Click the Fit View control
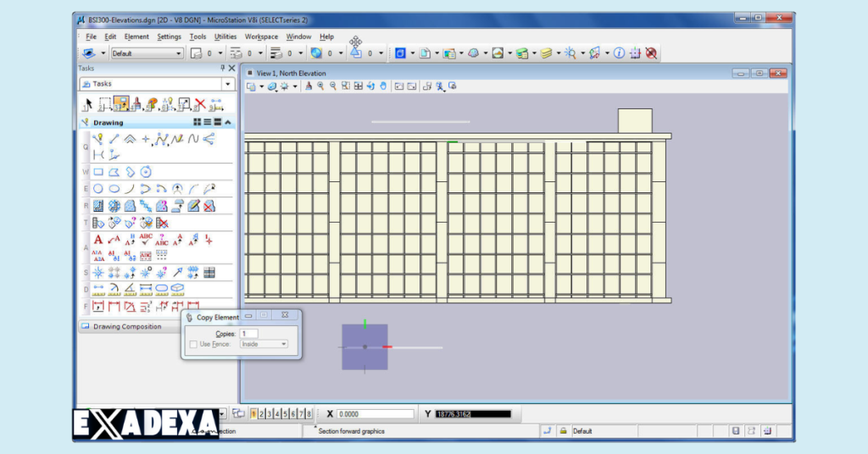This screenshot has width=868, height=454. 359,86
